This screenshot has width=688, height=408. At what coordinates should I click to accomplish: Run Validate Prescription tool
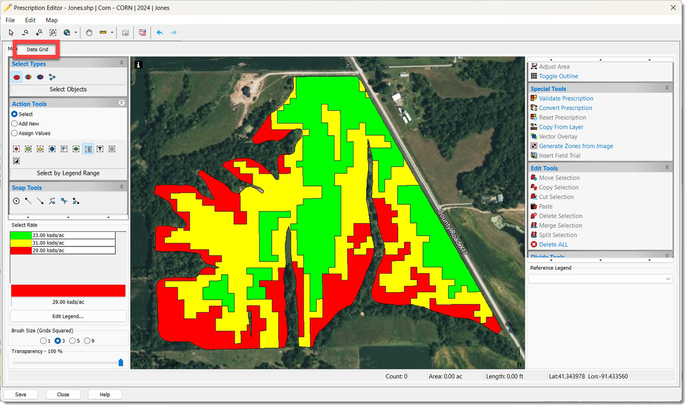click(x=566, y=99)
